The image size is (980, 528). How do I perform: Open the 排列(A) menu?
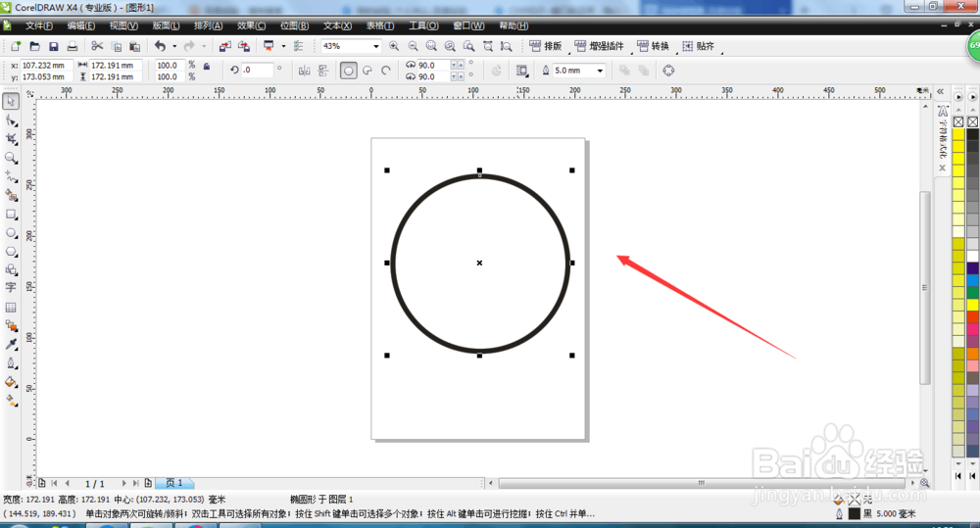(x=208, y=25)
